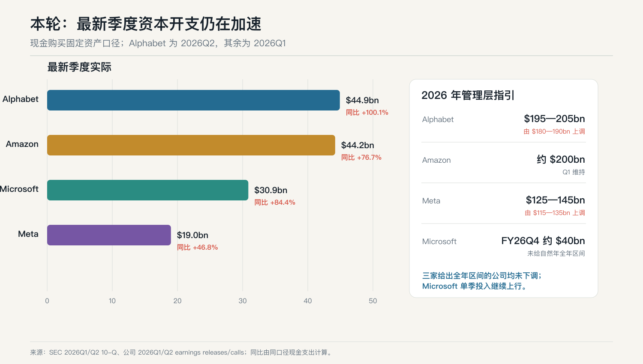This screenshot has width=643, height=364.
Task: Click the purple Meta bar
Action: 109,235
